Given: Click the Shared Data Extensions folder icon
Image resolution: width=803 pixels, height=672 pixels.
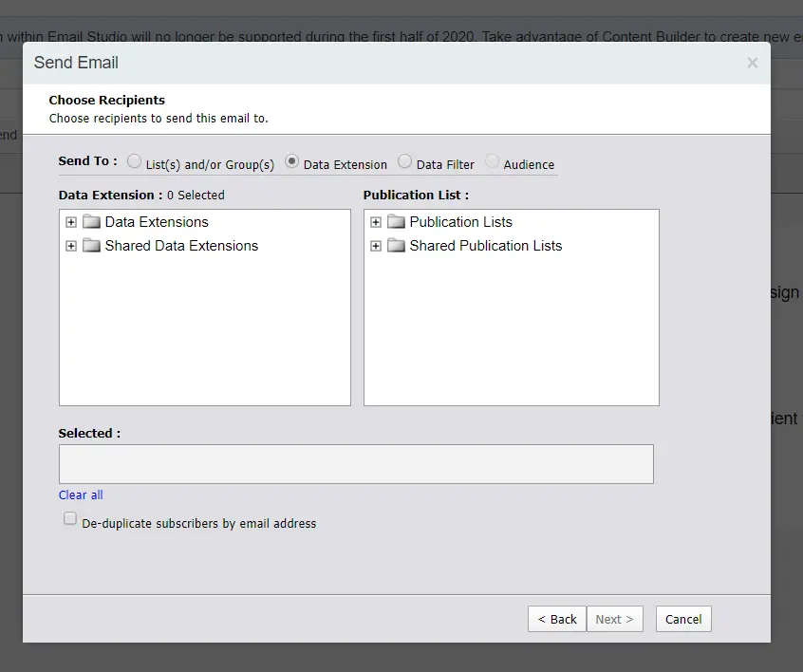Looking at the screenshot, I should tap(91, 246).
